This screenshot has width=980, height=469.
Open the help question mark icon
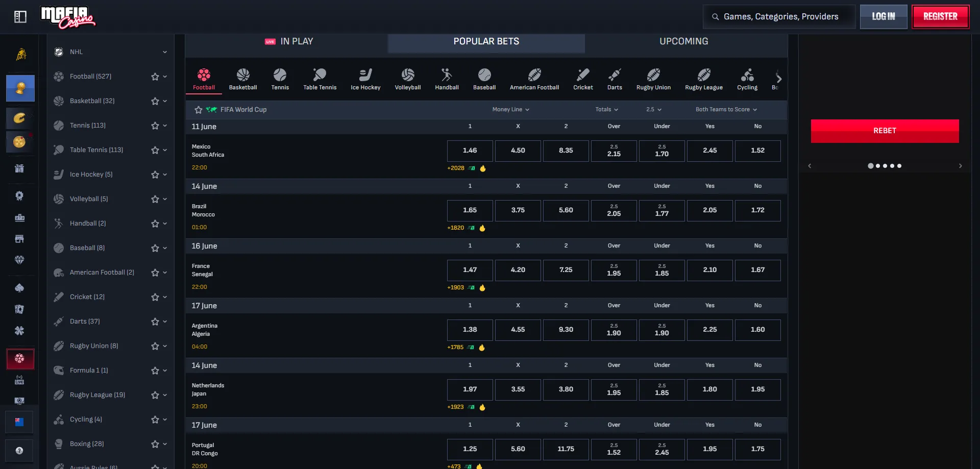(19, 451)
